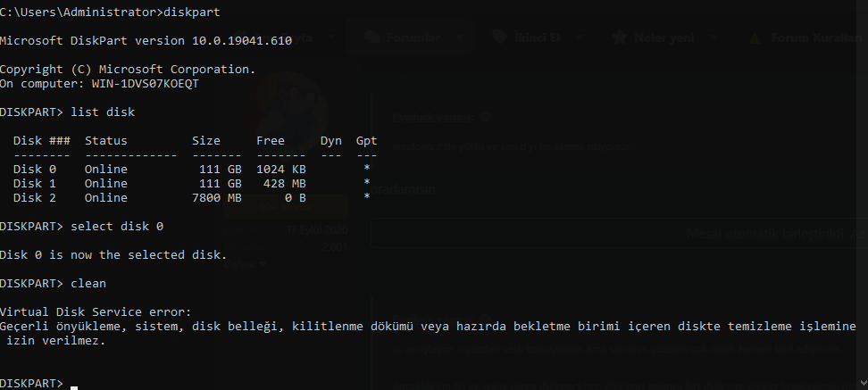Click the 'Copyright (C) Microsoft Corporation.' line
Screen dimensions: 868x390
pos(128,69)
